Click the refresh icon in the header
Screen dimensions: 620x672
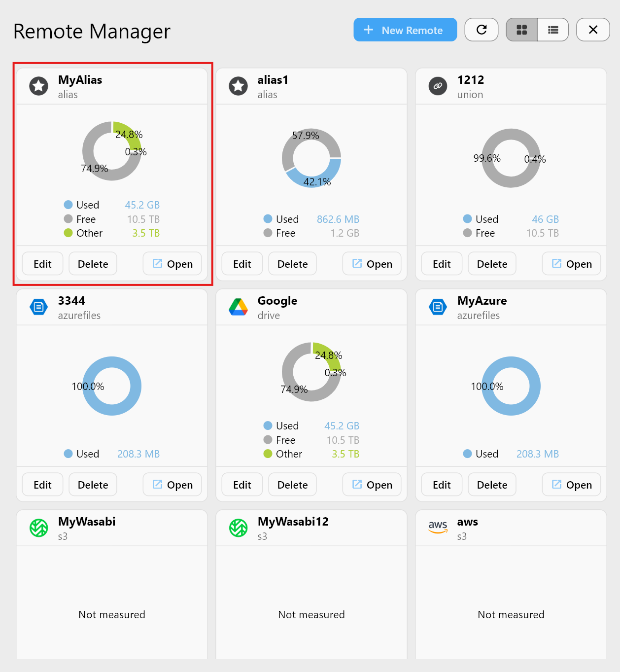point(482,30)
